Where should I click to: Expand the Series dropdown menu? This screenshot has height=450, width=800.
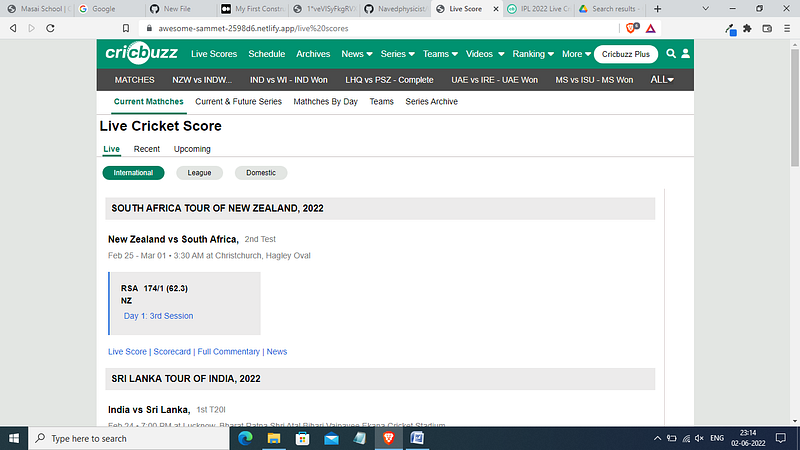(397, 54)
